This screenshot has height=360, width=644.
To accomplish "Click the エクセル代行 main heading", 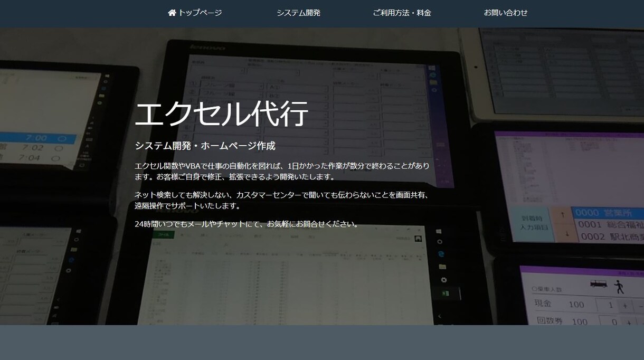I will pyautogui.click(x=222, y=113).
